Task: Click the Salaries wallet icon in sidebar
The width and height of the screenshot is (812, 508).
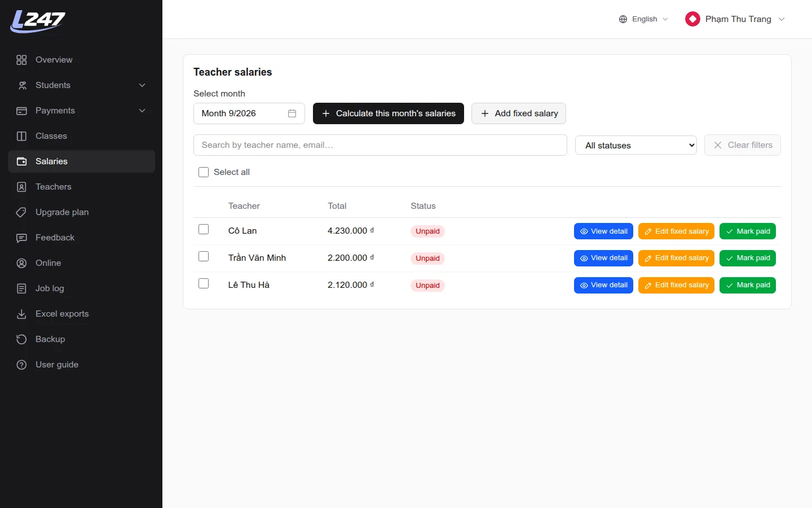Action: (21, 161)
